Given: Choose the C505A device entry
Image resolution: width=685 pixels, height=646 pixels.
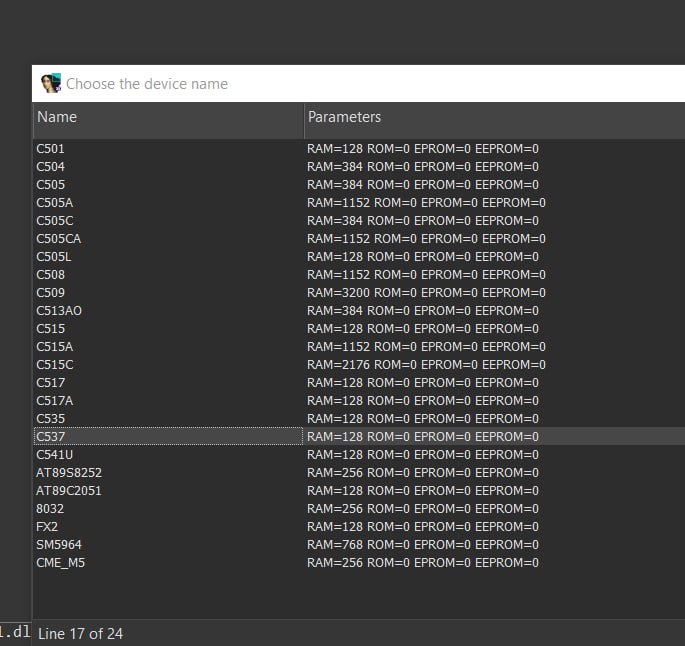Looking at the screenshot, I should (x=54, y=203).
